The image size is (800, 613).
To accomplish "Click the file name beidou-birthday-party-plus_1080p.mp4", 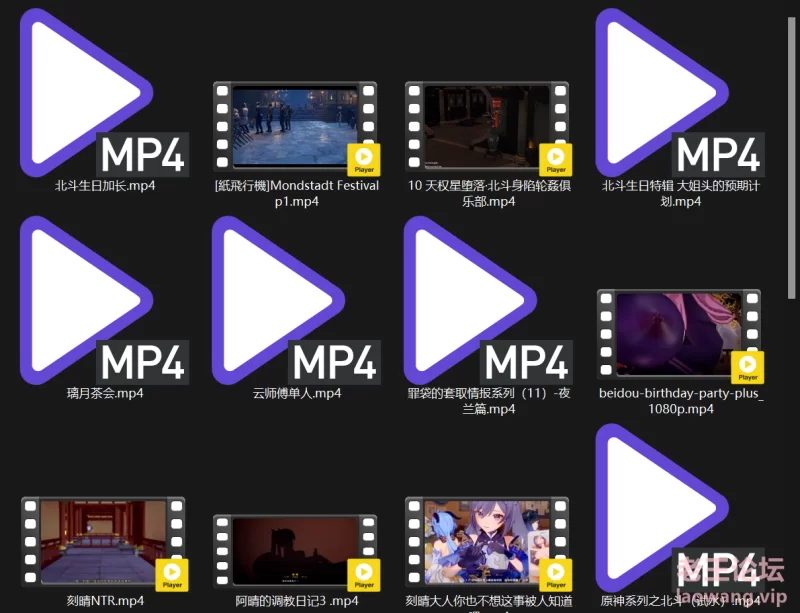I will [x=681, y=401].
